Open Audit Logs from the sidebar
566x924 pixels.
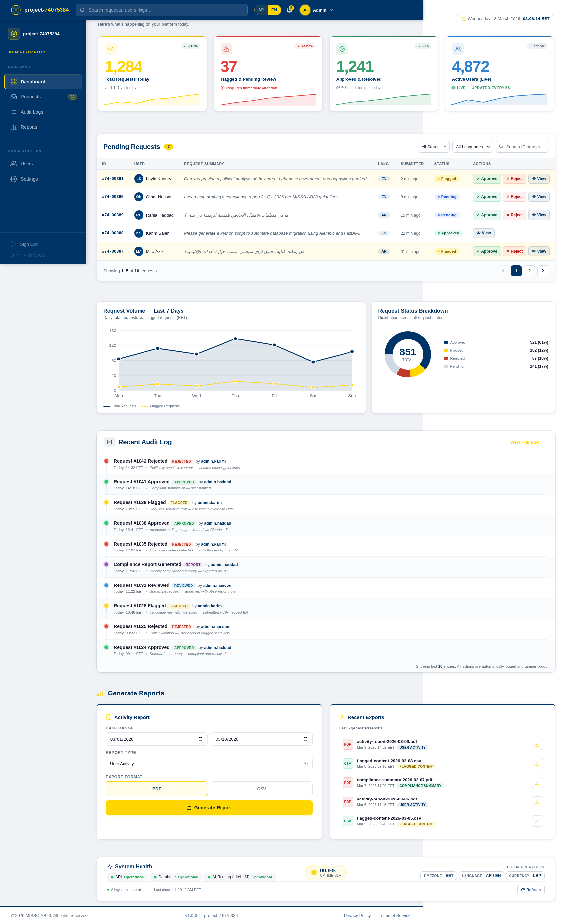[32, 112]
